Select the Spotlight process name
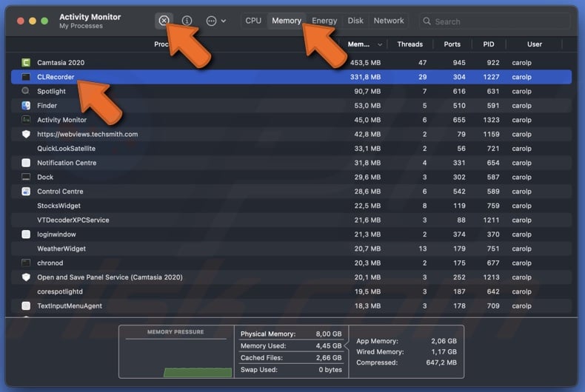 tap(51, 91)
